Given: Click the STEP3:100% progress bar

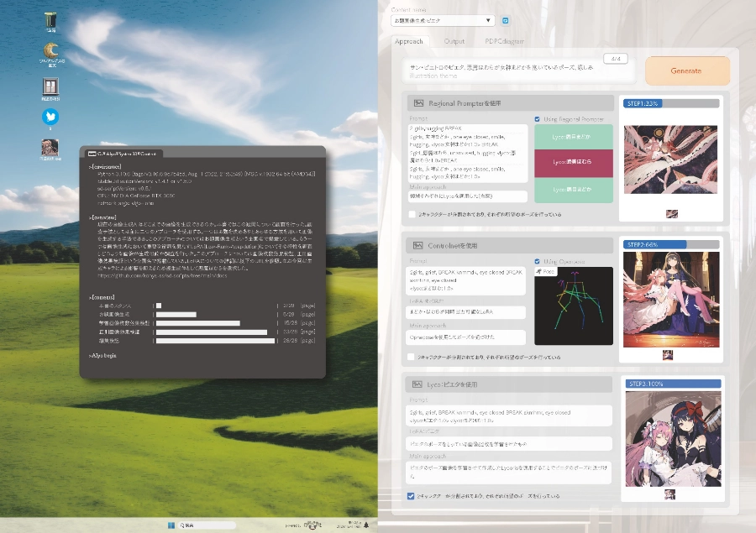Looking at the screenshot, I should [x=673, y=384].
